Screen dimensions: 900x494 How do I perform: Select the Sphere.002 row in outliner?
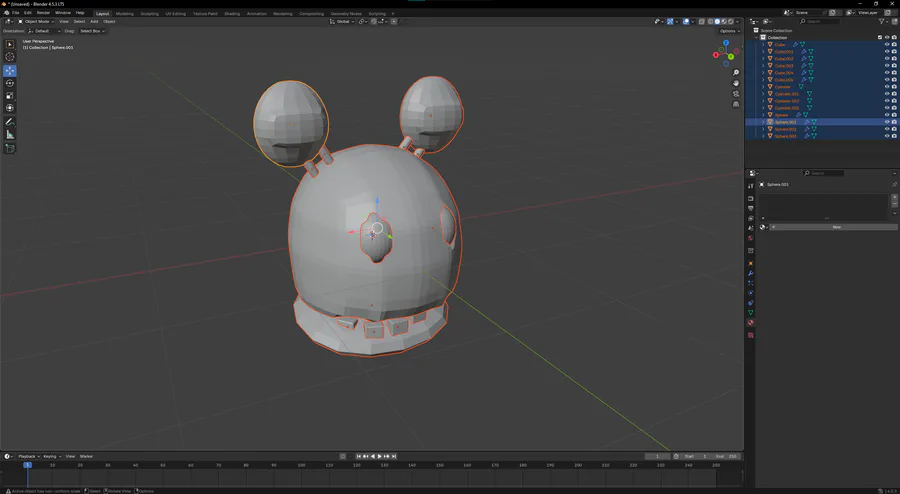pos(822,129)
